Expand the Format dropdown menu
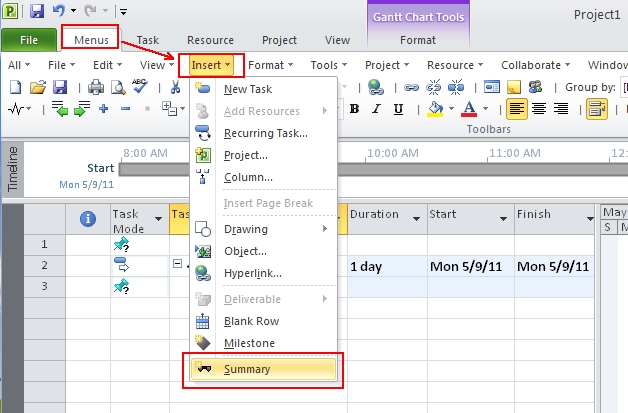 271,65
